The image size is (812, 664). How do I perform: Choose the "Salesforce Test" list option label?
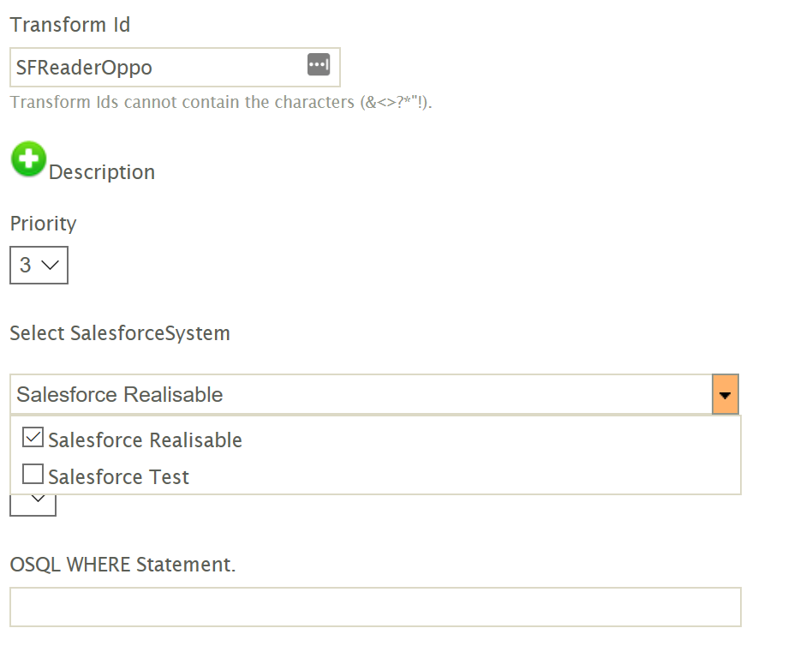coord(118,477)
